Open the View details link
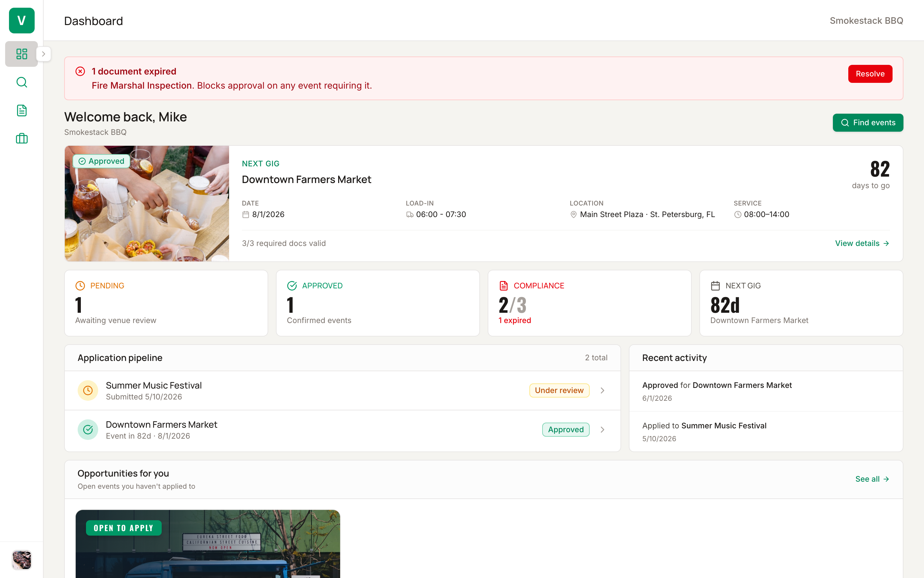 [x=862, y=243]
